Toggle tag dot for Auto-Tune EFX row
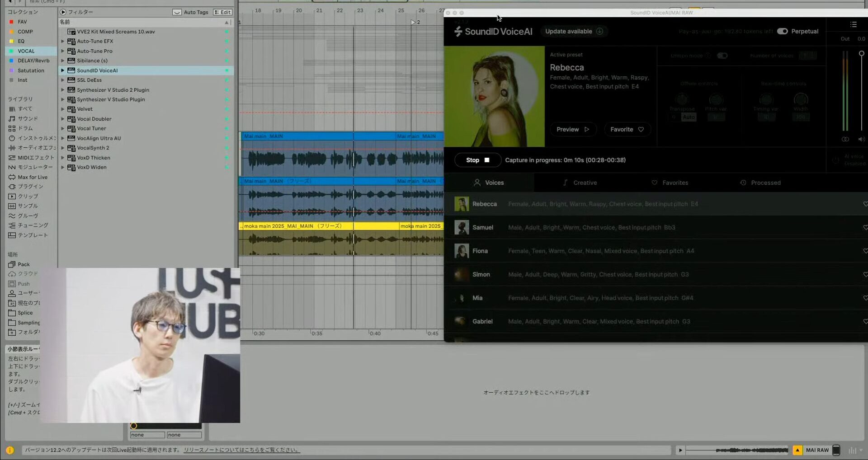Viewport: 868px width, 460px height. click(226, 41)
